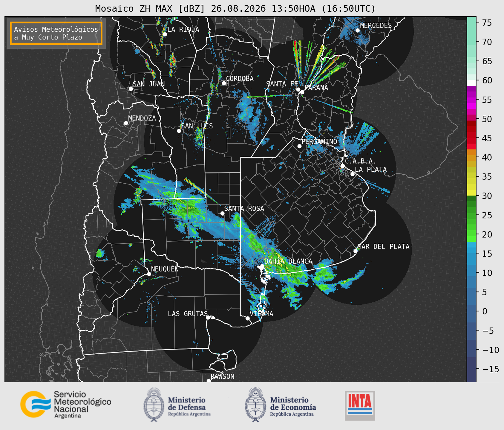Select the Mendoza city marker
Image resolution: width=504 pixels, height=430 pixels.
126,123
